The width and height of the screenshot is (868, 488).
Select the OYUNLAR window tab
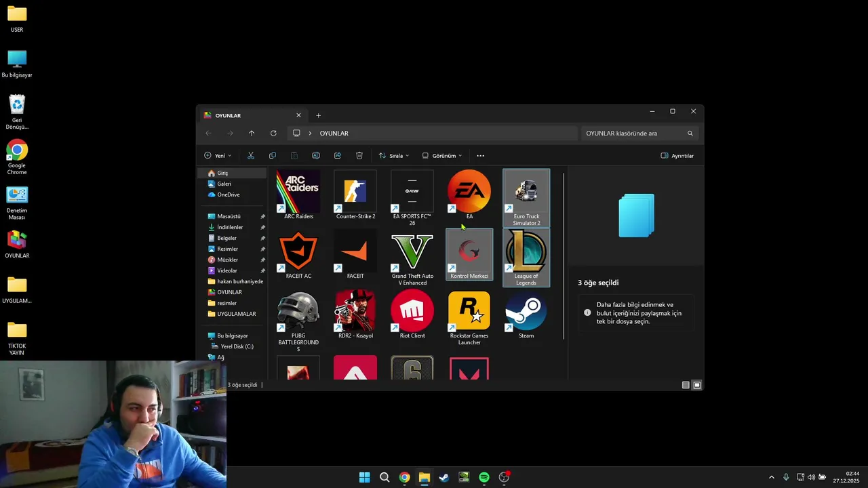(252, 115)
